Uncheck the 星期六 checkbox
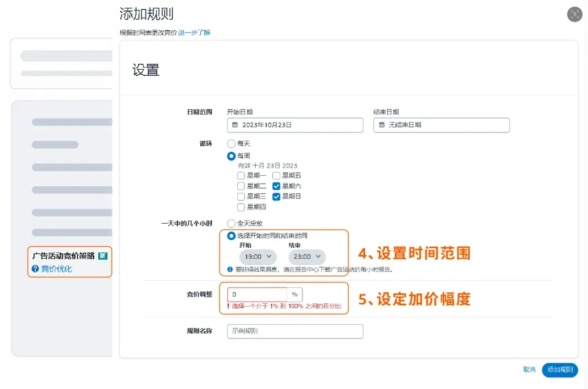Screen dimensions: 588x389 (276, 186)
